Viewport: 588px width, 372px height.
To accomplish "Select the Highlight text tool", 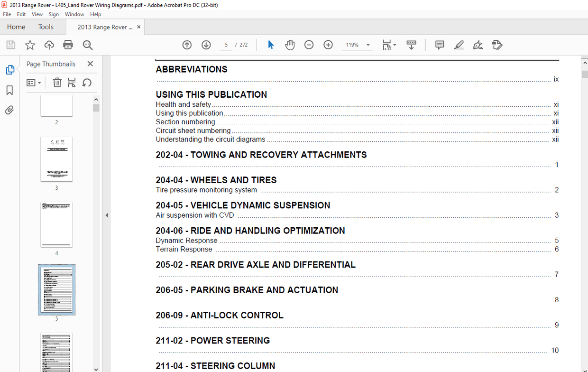I will click(459, 45).
